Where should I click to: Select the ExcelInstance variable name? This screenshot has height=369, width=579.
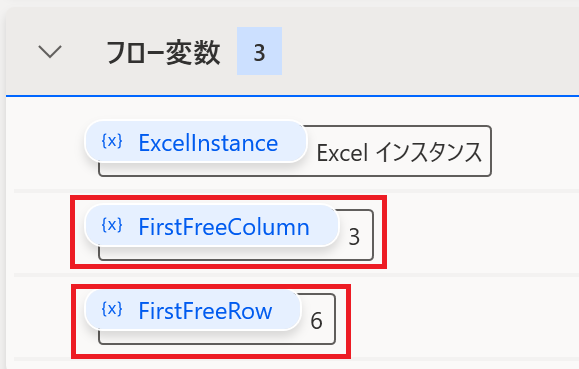[x=208, y=143]
